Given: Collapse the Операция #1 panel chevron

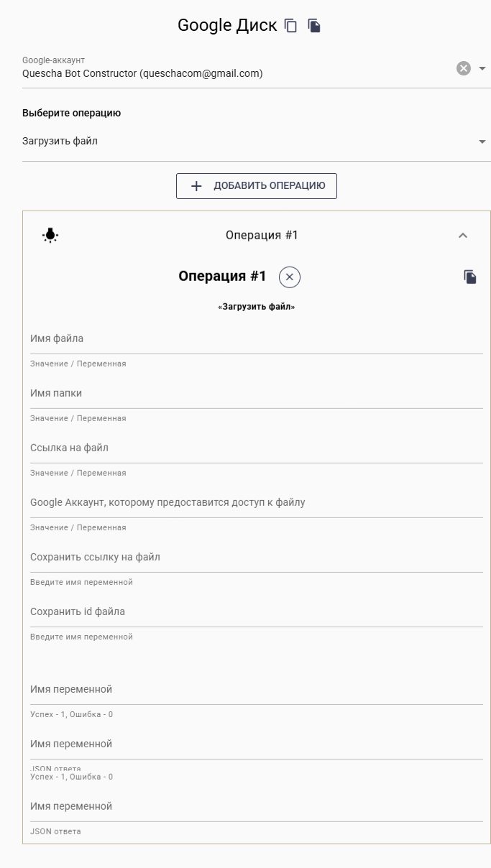Looking at the screenshot, I should coord(463,235).
